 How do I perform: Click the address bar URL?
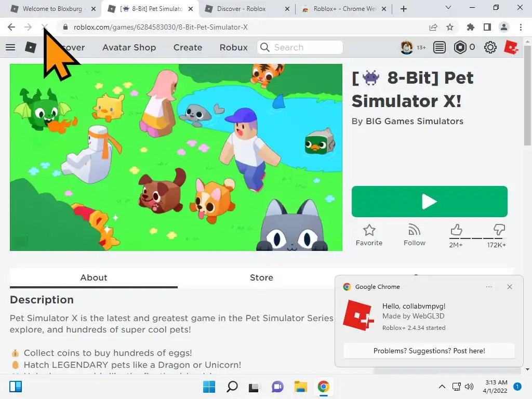pos(161,27)
